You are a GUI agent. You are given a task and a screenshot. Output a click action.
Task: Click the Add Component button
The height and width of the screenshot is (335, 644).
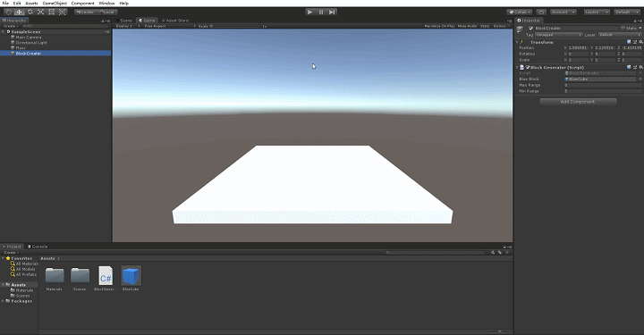(x=578, y=102)
